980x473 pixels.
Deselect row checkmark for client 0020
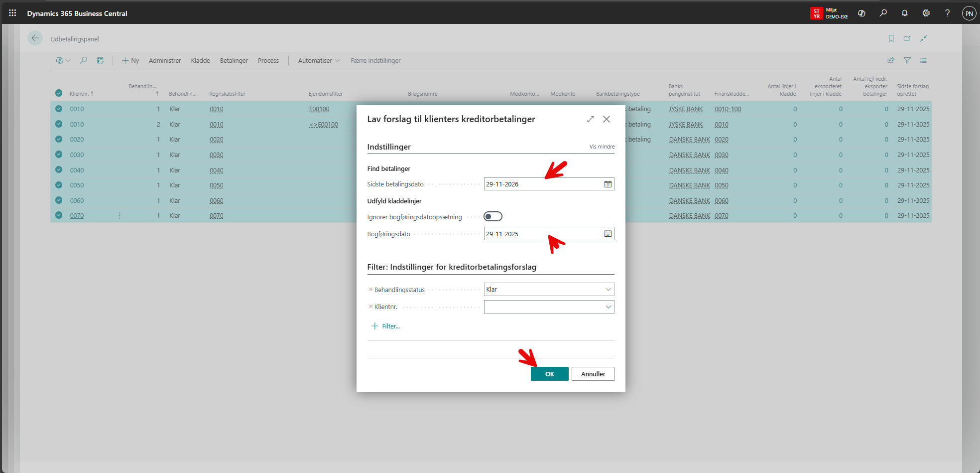click(x=59, y=140)
